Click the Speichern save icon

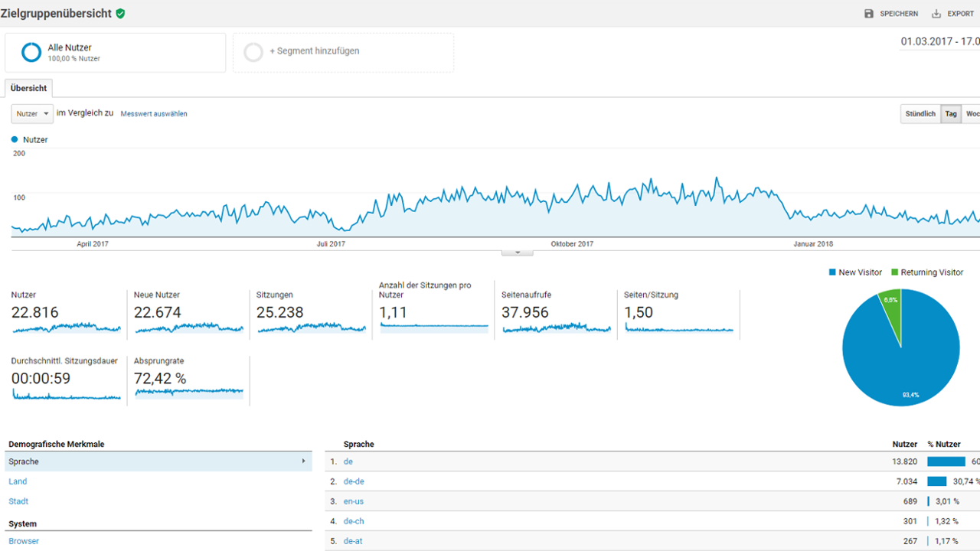(x=869, y=14)
